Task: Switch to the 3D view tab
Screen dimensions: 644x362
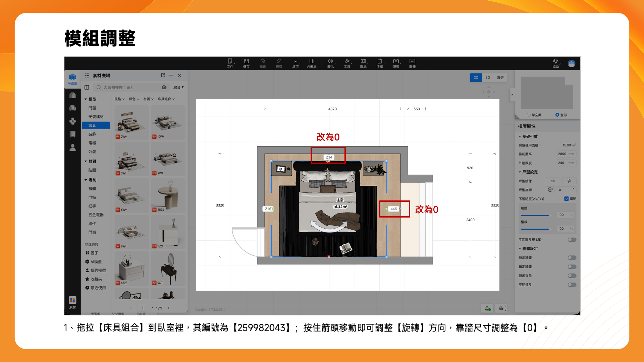Action: (488, 77)
